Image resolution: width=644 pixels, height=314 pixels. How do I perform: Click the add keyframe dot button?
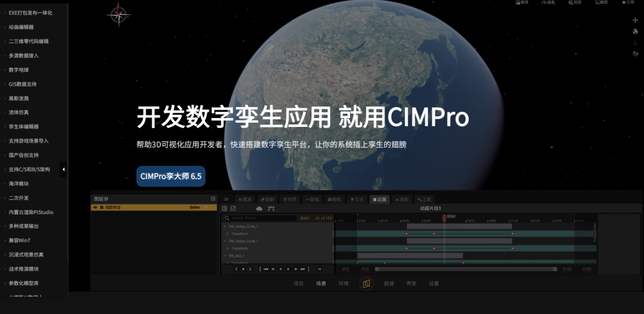[x=243, y=269]
